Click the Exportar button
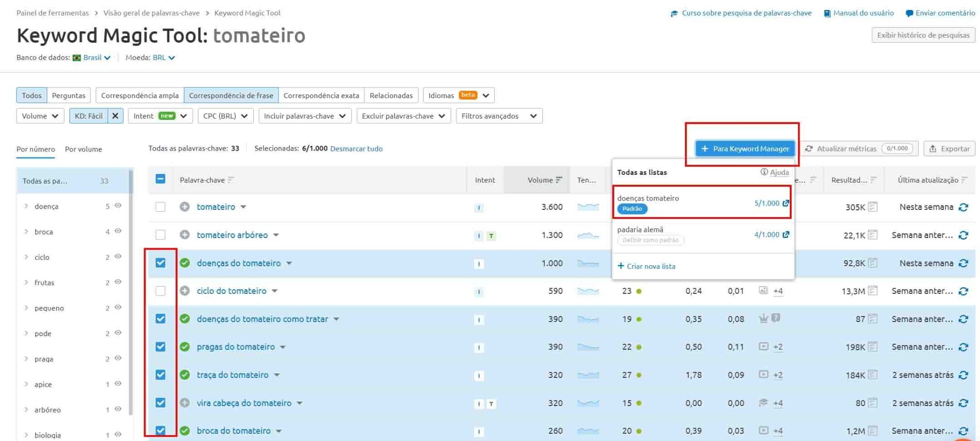 [x=949, y=149]
